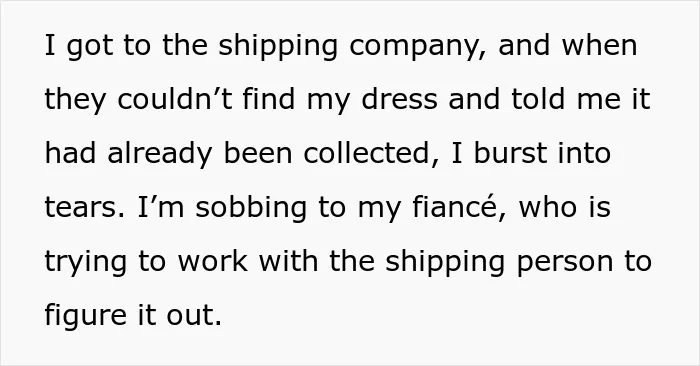Click the word "figure" on the last line
Screen dimensions: 700x366
(x=86, y=316)
